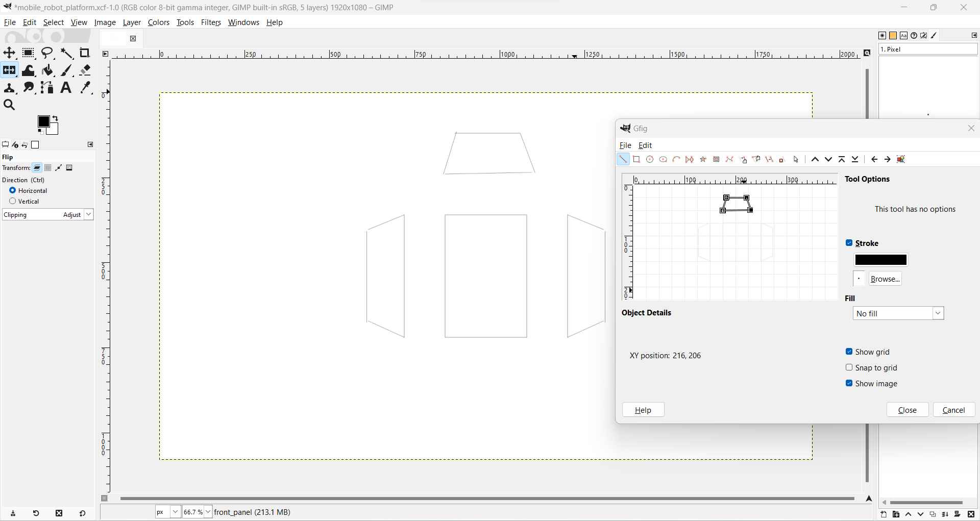Lower selected object to bottom in Gfig
The width and height of the screenshot is (980, 521).
point(855,160)
